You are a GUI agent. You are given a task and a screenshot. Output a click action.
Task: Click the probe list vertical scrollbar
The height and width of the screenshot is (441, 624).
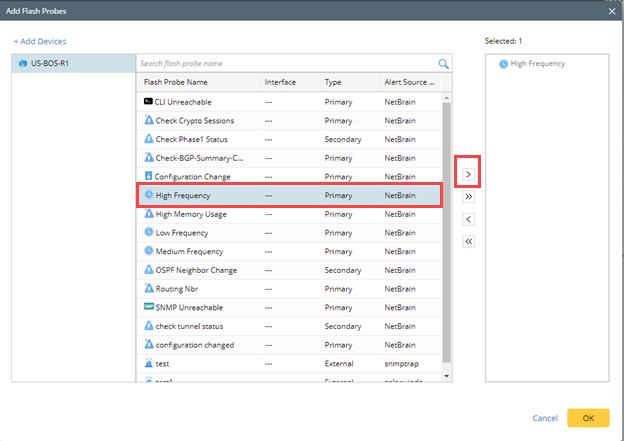pyautogui.click(x=446, y=230)
